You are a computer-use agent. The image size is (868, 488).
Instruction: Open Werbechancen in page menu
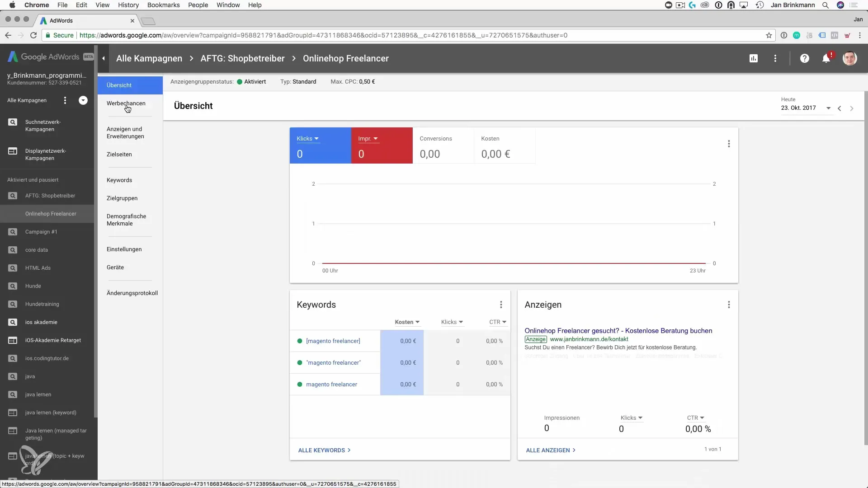[x=126, y=103]
